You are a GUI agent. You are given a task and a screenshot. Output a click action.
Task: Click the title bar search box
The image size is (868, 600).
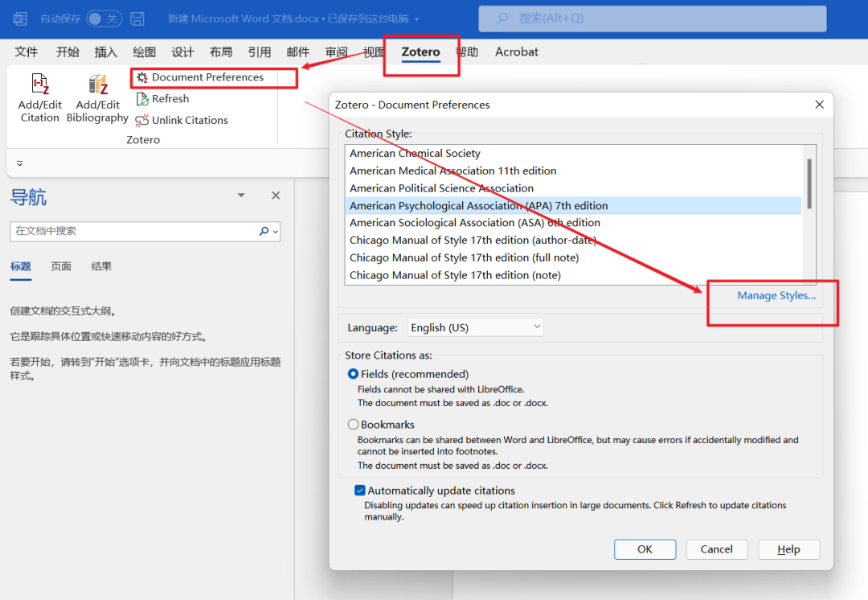pyautogui.click(x=652, y=18)
